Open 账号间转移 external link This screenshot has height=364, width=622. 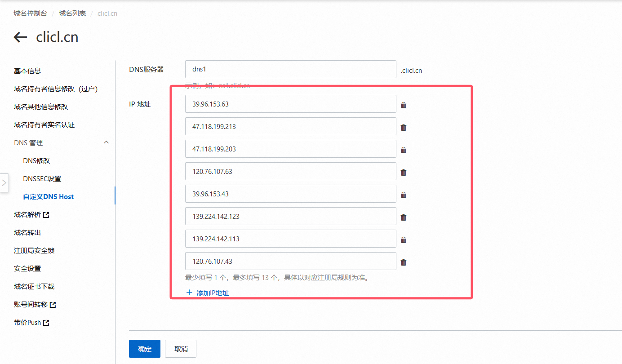click(35, 305)
